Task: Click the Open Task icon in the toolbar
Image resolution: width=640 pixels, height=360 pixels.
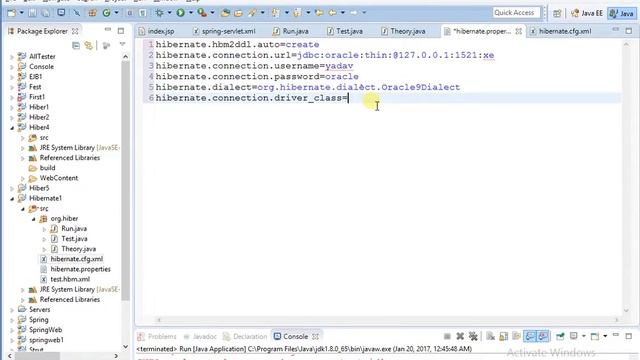Action: click(x=238, y=13)
